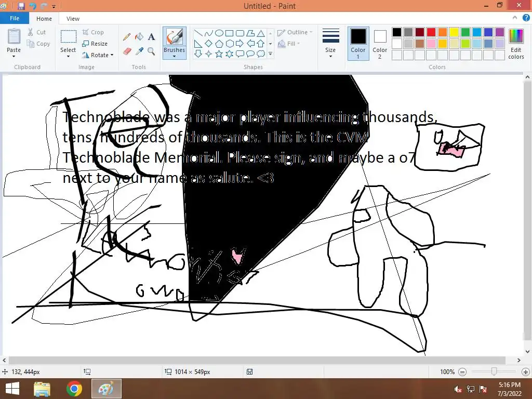Choose the Down arrow shape
532x399 pixels.
[198, 54]
